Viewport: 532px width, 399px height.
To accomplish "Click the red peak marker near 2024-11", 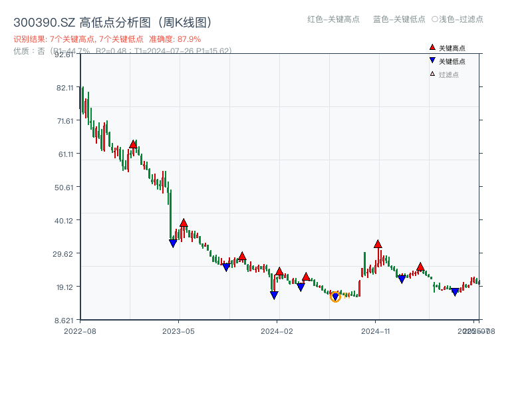I will click(379, 244).
